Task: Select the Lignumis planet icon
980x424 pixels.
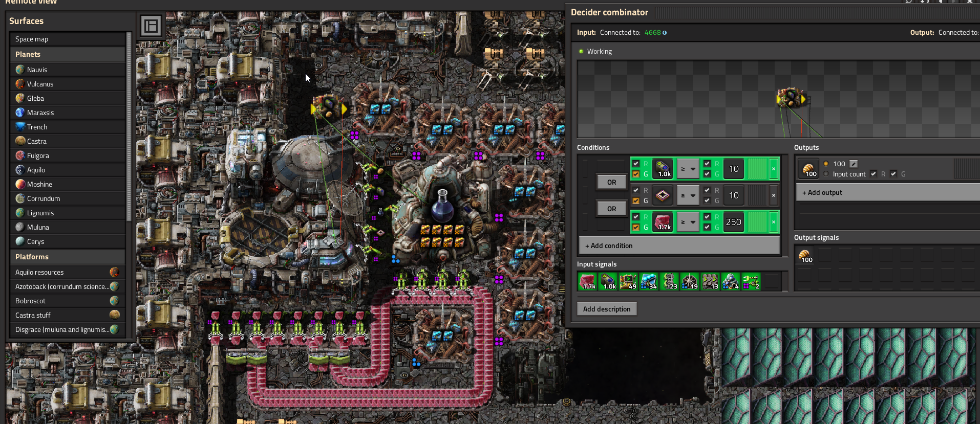Action: 20,213
